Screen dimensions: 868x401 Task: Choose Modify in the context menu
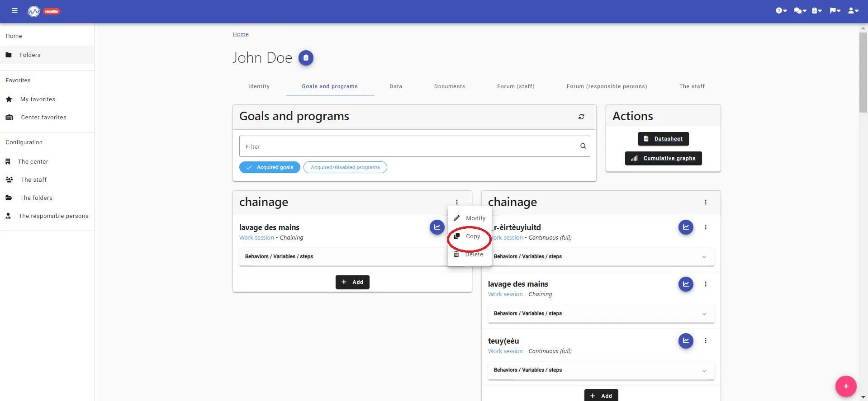tap(470, 218)
